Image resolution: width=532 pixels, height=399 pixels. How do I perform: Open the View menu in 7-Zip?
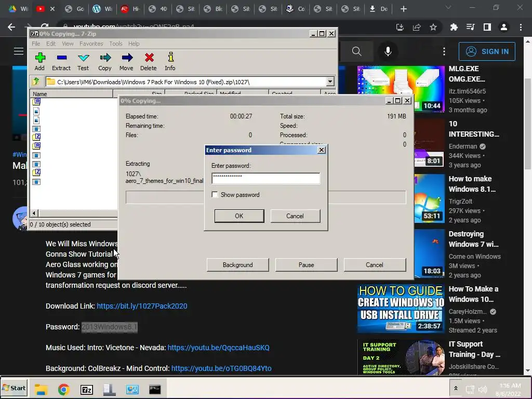coord(68,44)
